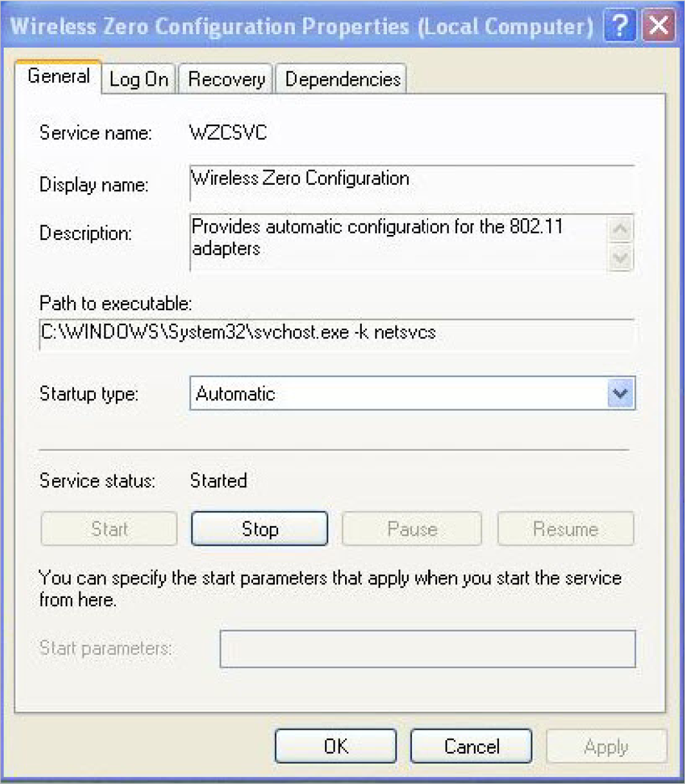685x784 pixels.
Task: Expand the Startup type dropdown
Action: 620,394
